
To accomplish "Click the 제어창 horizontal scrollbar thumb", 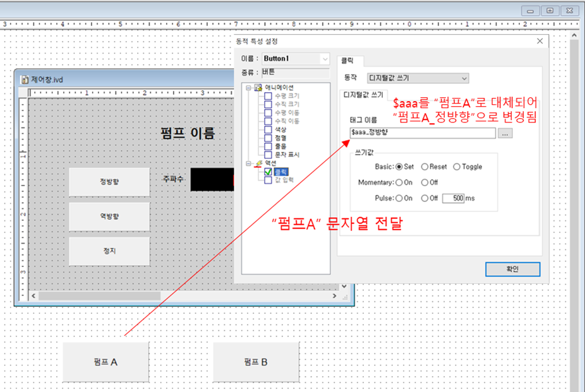I will coord(100,296).
